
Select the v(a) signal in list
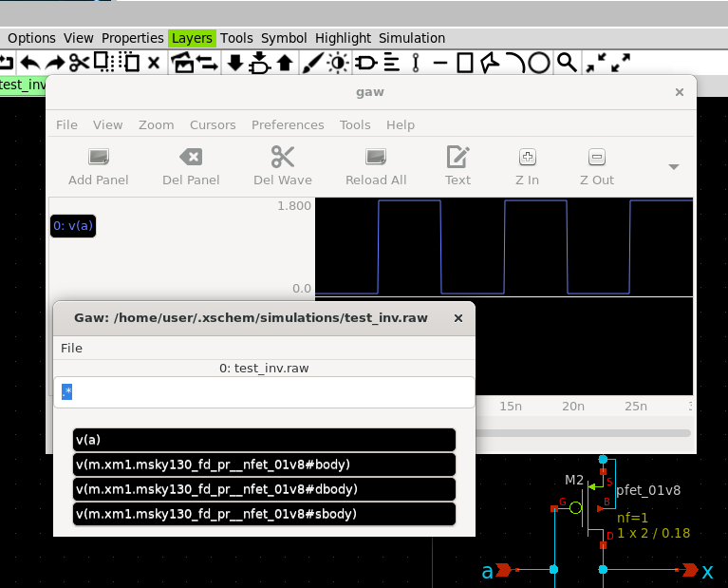tap(264, 440)
